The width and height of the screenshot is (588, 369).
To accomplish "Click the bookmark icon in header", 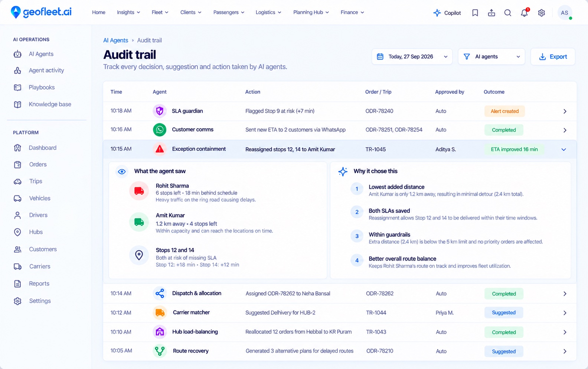I will pyautogui.click(x=475, y=13).
